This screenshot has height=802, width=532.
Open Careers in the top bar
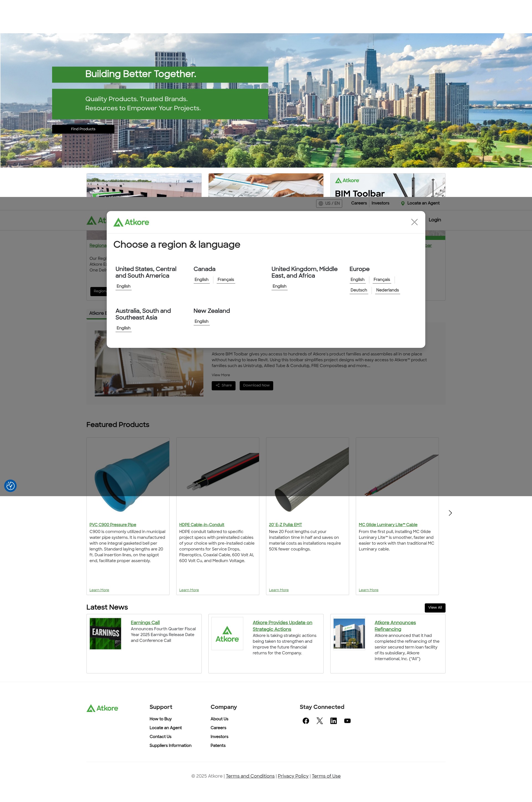click(x=359, y=203)
